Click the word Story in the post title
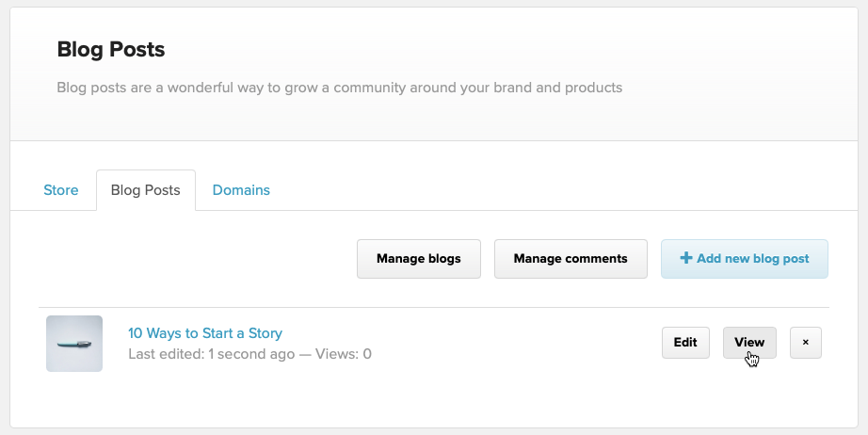The height and width of the screenshot is (435, 868). pyautogui.click(x=264, y=333)
